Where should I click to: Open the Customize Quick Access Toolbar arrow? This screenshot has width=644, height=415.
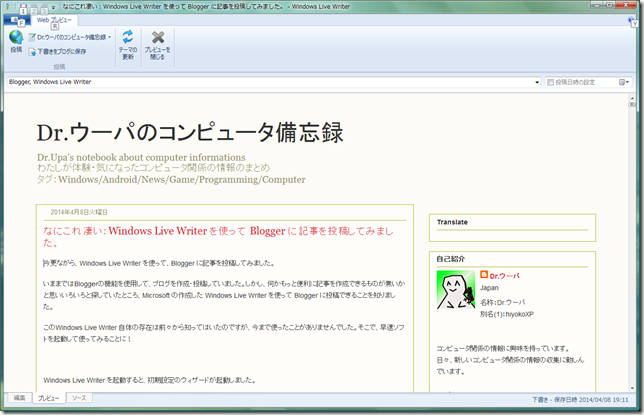pos(53,7)
